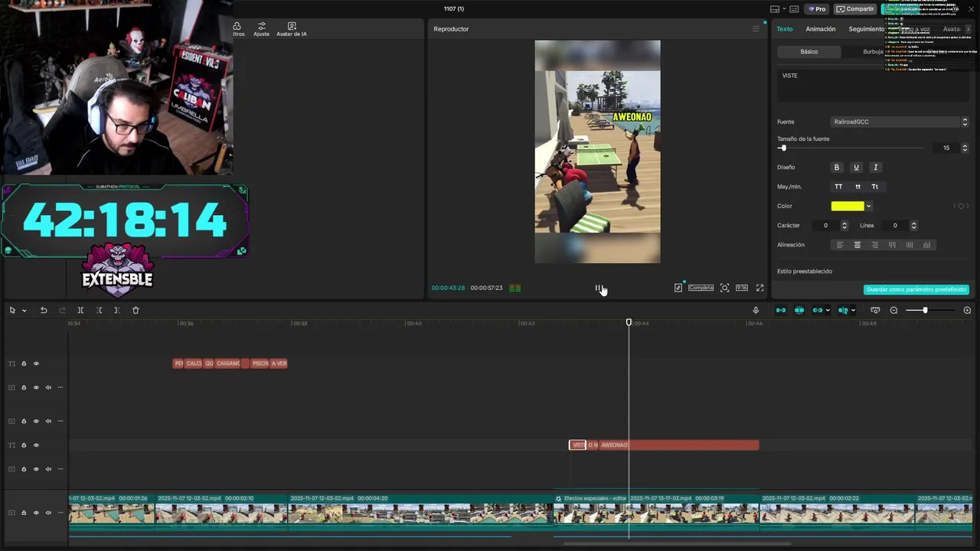
Task: Toggle clip linkage icon
Action: [x=818, y=310]
